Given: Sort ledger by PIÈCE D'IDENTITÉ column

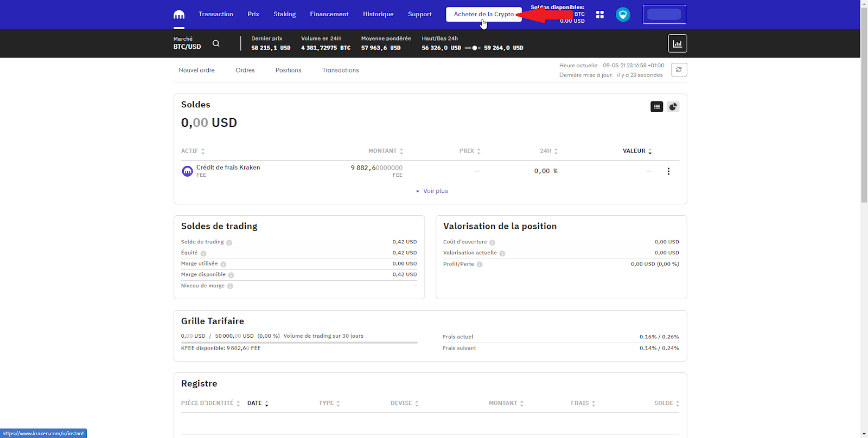Looking at the screenshot, I should 210,403.
